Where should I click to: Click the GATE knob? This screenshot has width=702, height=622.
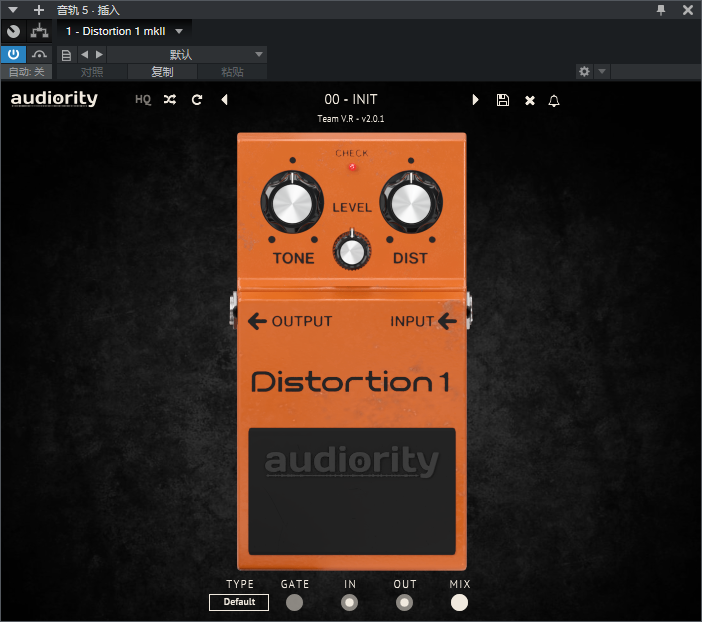click(x=294, y=602)
